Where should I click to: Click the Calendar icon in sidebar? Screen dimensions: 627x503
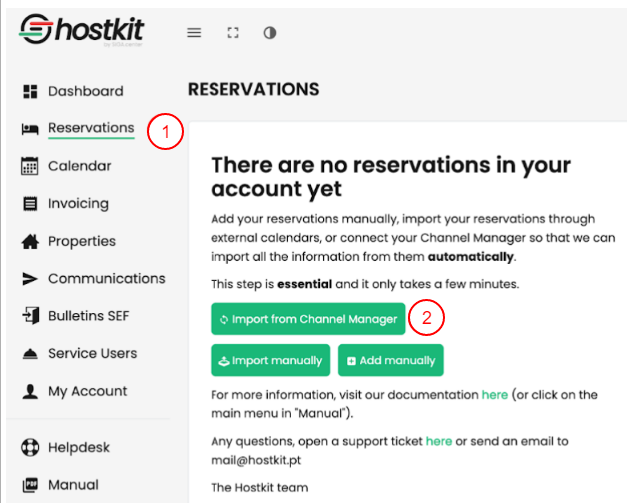(30, 166)
